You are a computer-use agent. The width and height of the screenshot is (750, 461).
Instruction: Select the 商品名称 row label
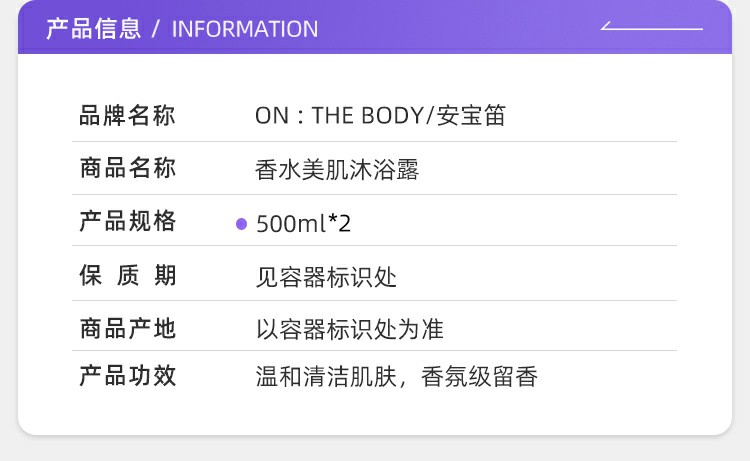pyautogui.click(x=127, y=169)
